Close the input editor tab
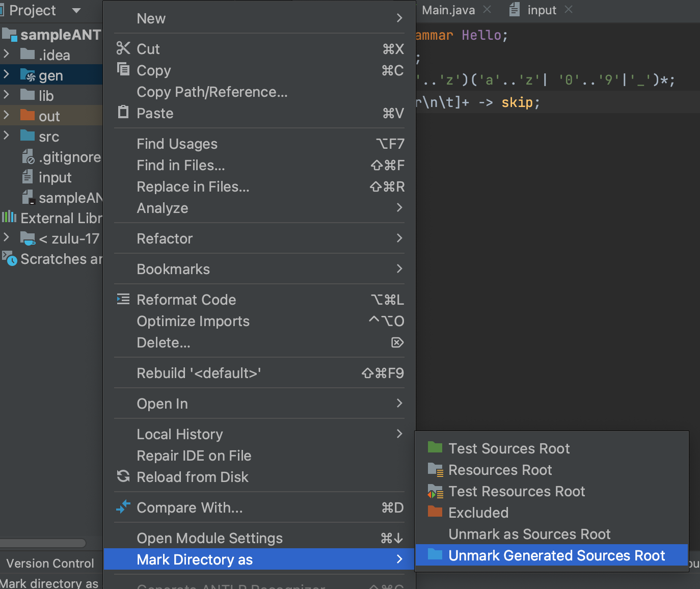700x589 pixels. [x=569, y=10]
